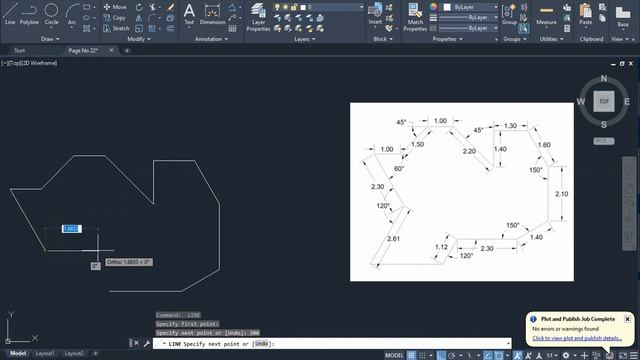
Task: Select the Rectangular Array tool
Action: pos(152,29)
